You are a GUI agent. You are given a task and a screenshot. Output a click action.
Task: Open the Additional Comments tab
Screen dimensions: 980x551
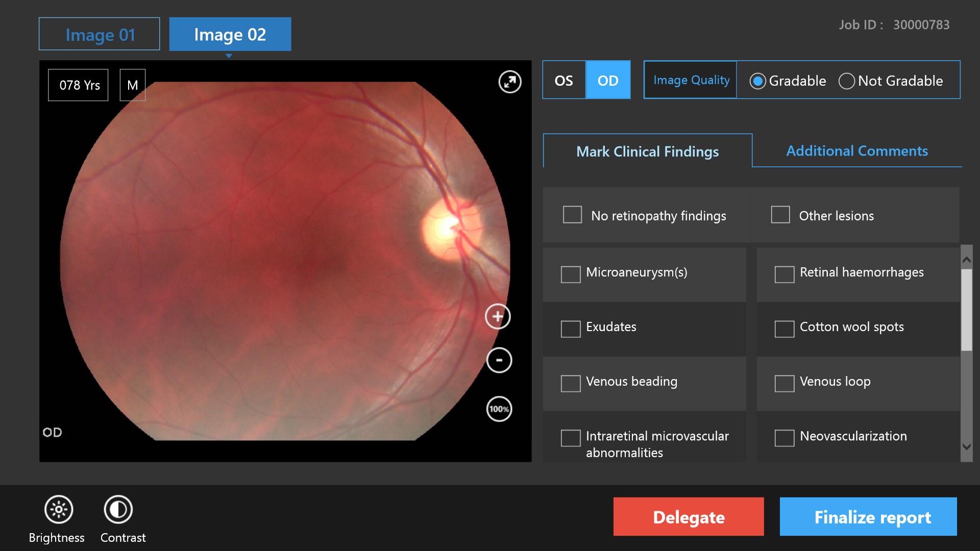(x=856, y=151)
